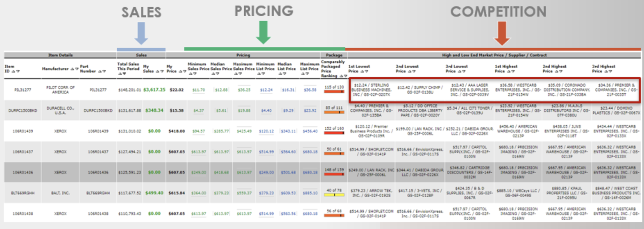The width and height of the screenshot is (644, 229).
Task: Select $36.58 / WESTCARB ENTERPRISES first-row cell
Action: [x=518, y=90]
